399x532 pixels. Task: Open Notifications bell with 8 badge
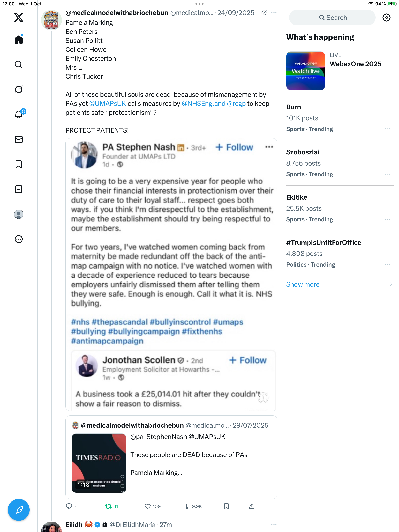(x=19, y=115)
